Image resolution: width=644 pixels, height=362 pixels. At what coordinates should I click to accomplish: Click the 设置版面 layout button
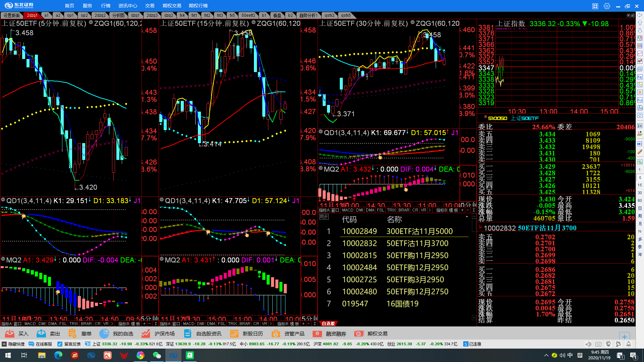tap(12, 15)
